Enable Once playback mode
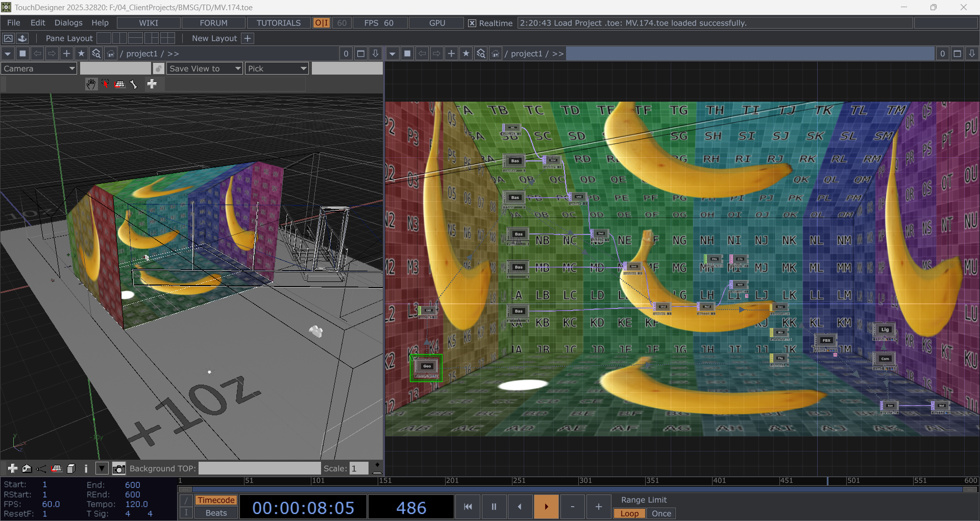Screen dimensions: 980x521 click(661, 513)
